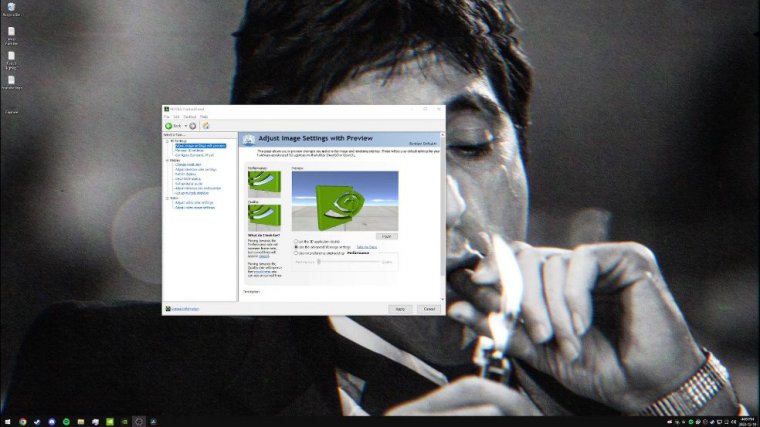Screen dimensions: 760x427
Task: Open Spotify from the taskbar
Action: tap(65, 421)
